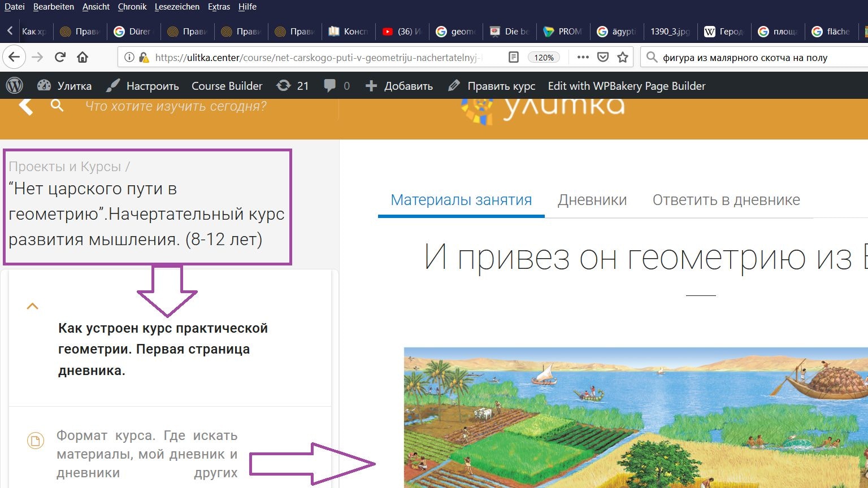Bookmark this page with the star
This screenshot has width=868, height=488.
click(623, 57)
